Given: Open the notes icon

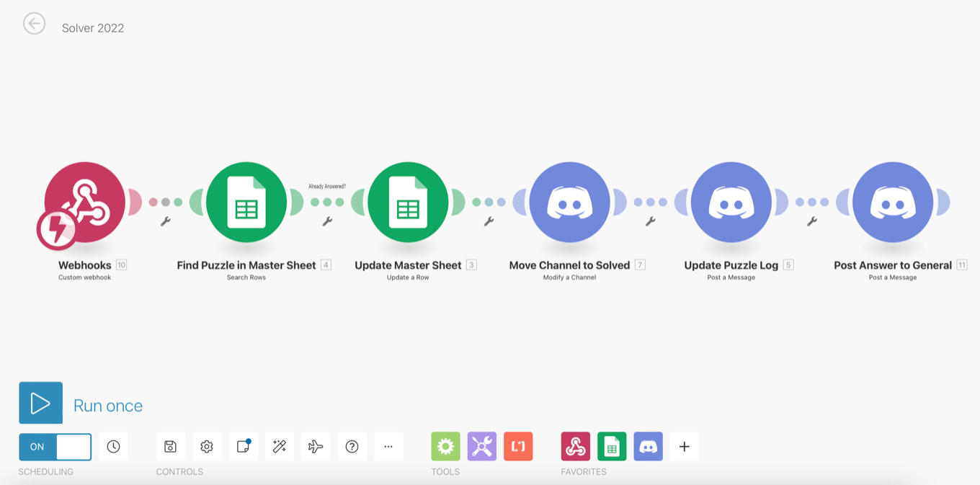Looking at the screenshot, I should 244,447.
